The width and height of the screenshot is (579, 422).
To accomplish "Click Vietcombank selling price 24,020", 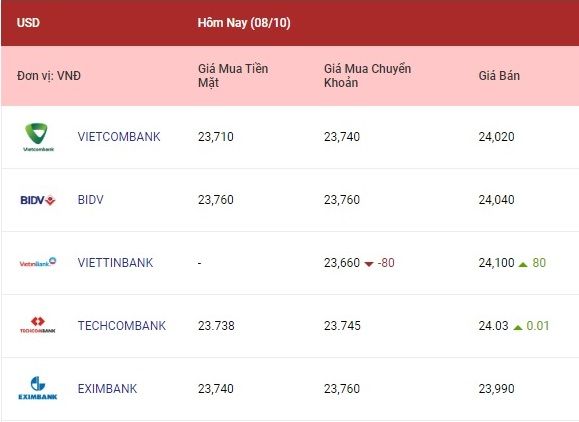I will tap(496, 137).
